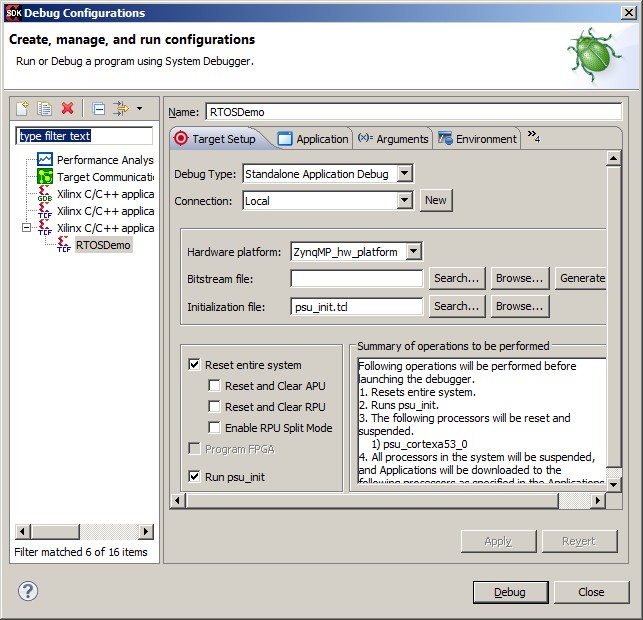Click the Apply button
643x620 pixels.
tap(498, 541)
